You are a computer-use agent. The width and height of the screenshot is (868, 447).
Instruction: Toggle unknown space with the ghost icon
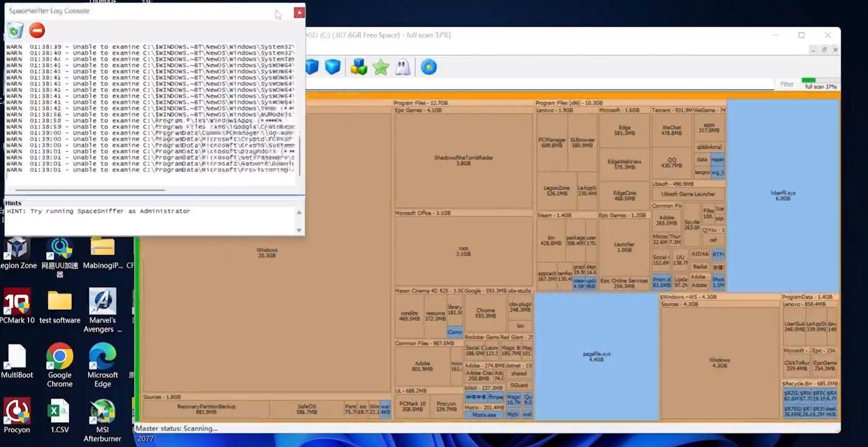[x=402, y=67]
